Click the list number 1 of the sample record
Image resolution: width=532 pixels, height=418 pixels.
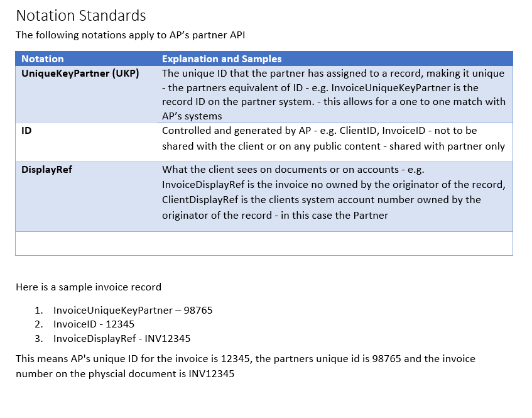tap(38, 311)
